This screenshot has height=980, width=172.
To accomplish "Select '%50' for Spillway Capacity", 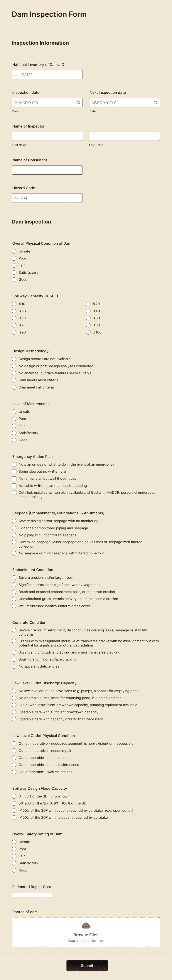I will pyautogui.click(x=14, y=318).
